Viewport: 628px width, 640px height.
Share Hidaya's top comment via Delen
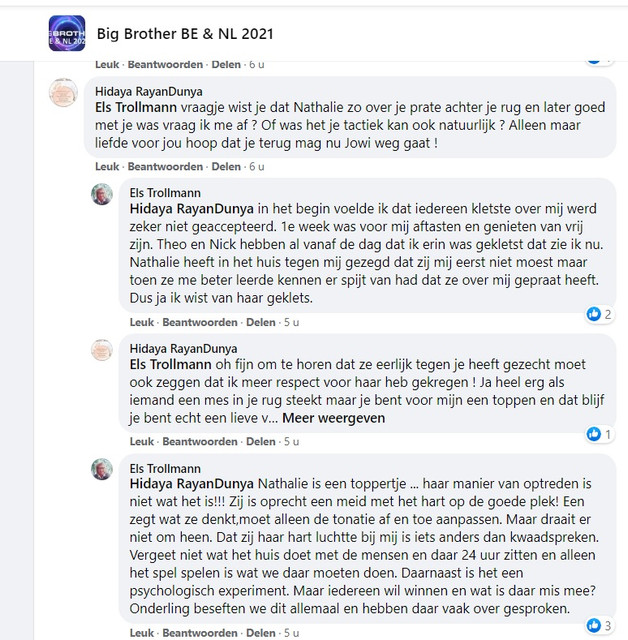tap(226, 167)
